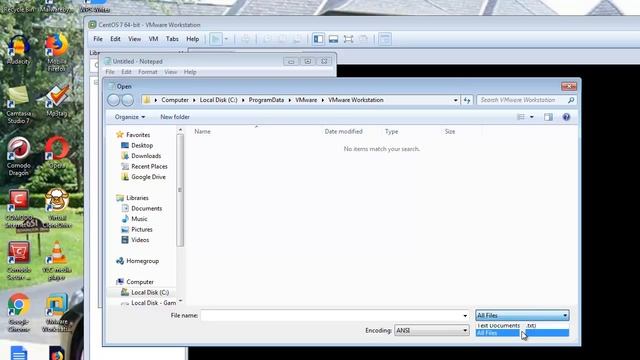Toggle VMware show library view icon
The width and height of the screenshot is (640, 360).
coord(318,39)
